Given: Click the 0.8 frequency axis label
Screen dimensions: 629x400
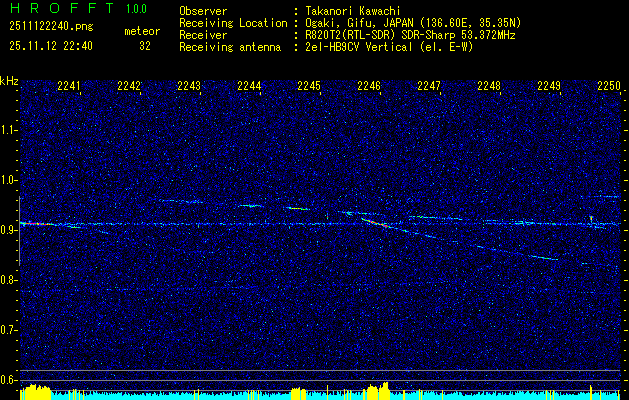Looking at the screenshot, I should click(x=8, y=280).
